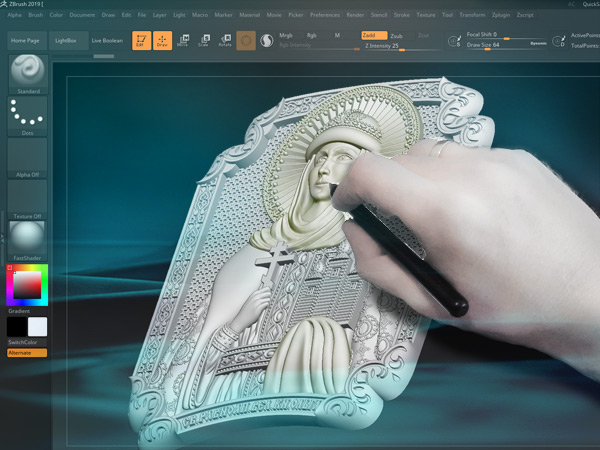Image resolution: width=600 pixels, height=450 pixels.
Task: Click the Focal Shift 0 slider
Action: [x=507, y=35]
